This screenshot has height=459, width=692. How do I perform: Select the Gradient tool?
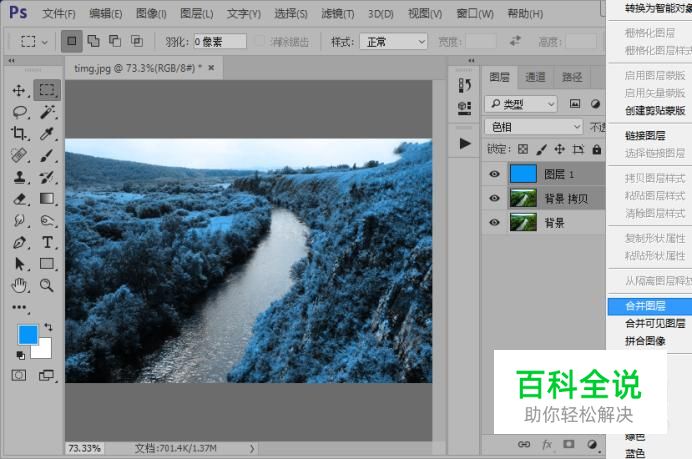(x=47, y=199)
